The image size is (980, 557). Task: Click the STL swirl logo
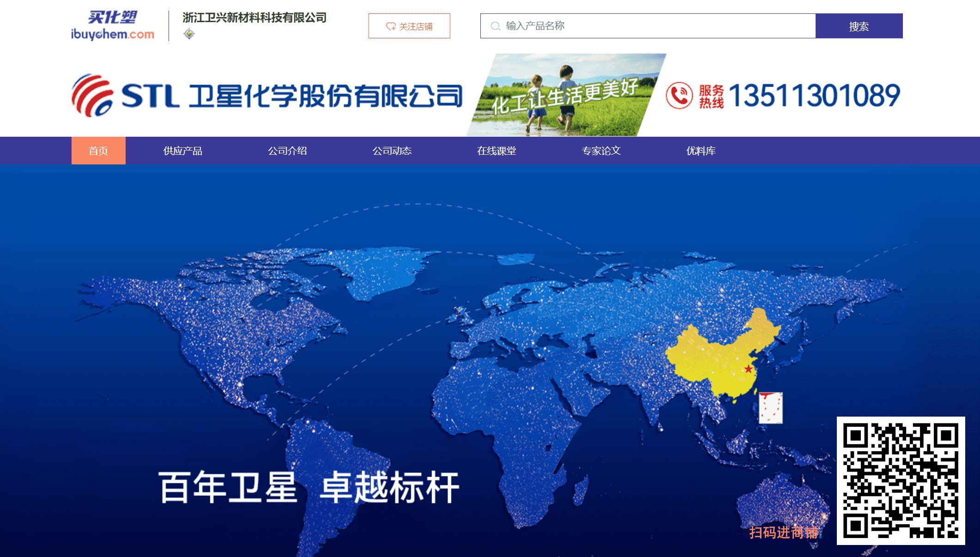(x=92, y=95)
